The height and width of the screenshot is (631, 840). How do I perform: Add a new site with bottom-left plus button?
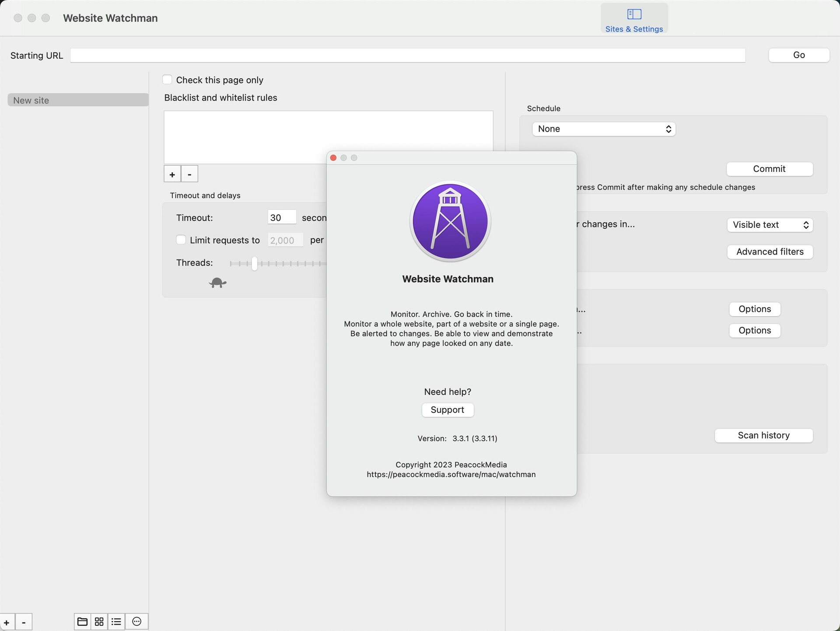click(x=6, y=621)
